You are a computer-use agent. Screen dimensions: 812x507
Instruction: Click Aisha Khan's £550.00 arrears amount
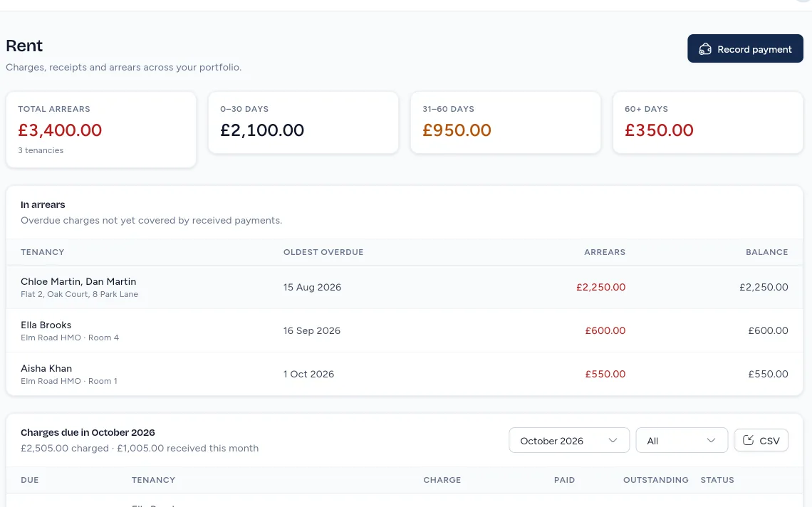click(x=605, y=374)
